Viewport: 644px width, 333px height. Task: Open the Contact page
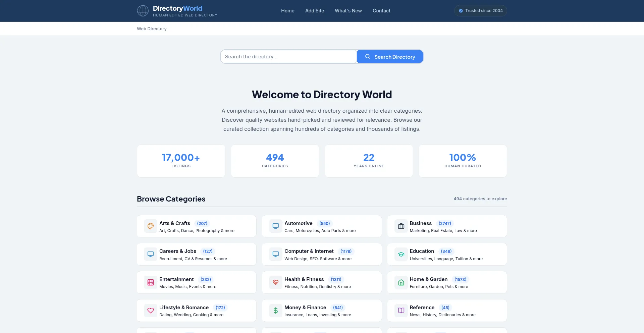point(381,11)
